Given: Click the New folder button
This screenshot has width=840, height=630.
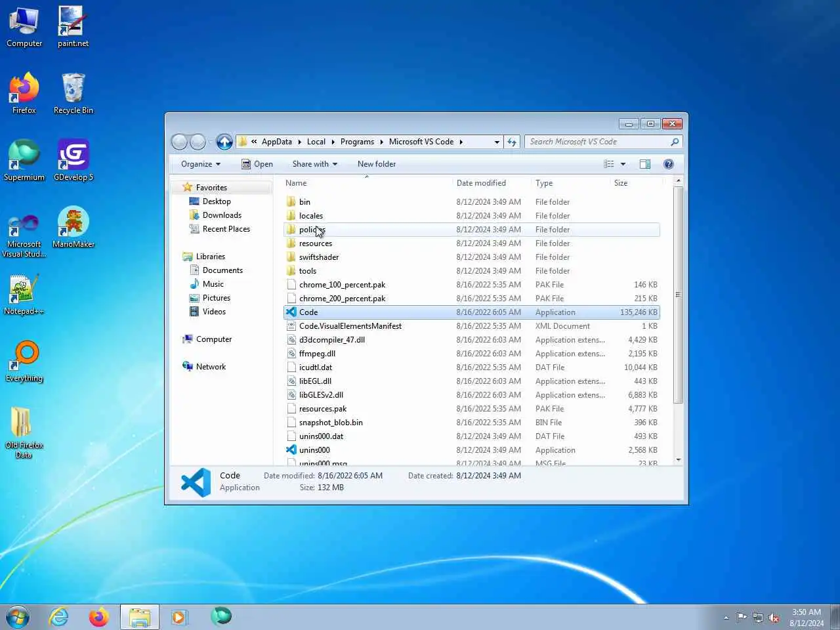Looking at the screenshot, I should coord(377,164).
